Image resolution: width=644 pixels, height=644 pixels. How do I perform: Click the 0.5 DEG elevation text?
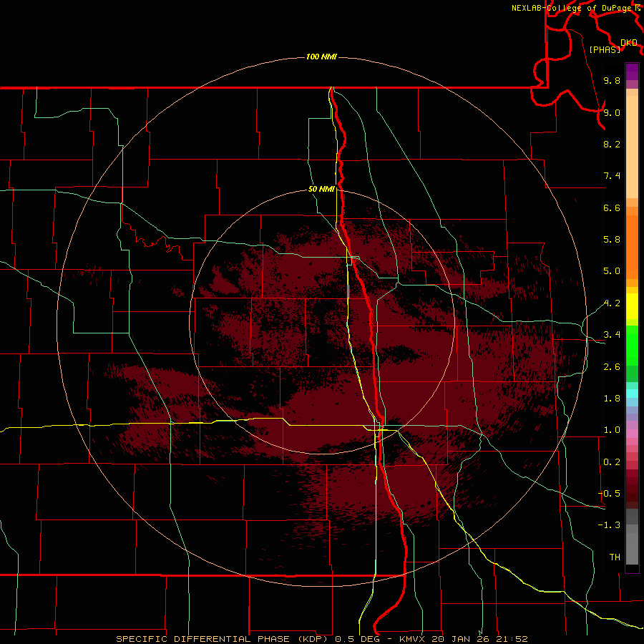(x=358, y=639)
